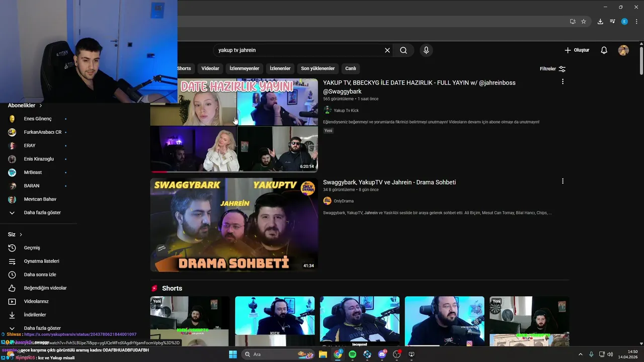644x362 pixels.
Task: Select the Videolar filter chip
Action: [210, 68]
